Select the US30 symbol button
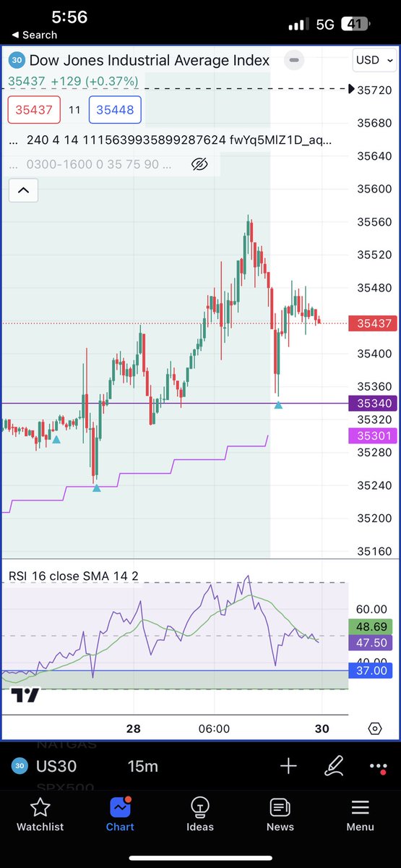The image size is (401, 868). tap(44, 767)
